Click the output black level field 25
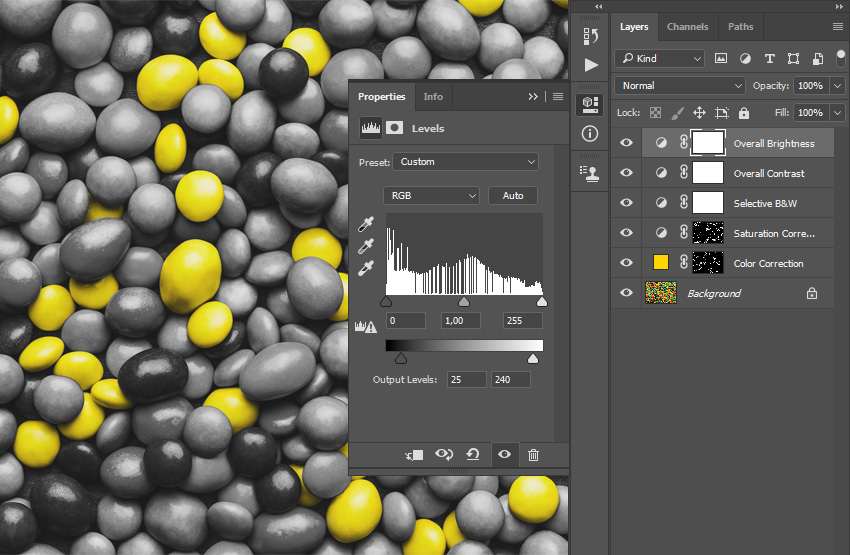The height and width of the screenshot is (555, 850). coord(467,379)
